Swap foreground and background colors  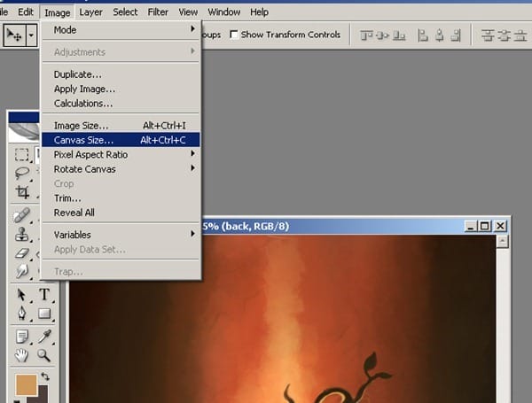pyautogui.click(x=45, y=376)
